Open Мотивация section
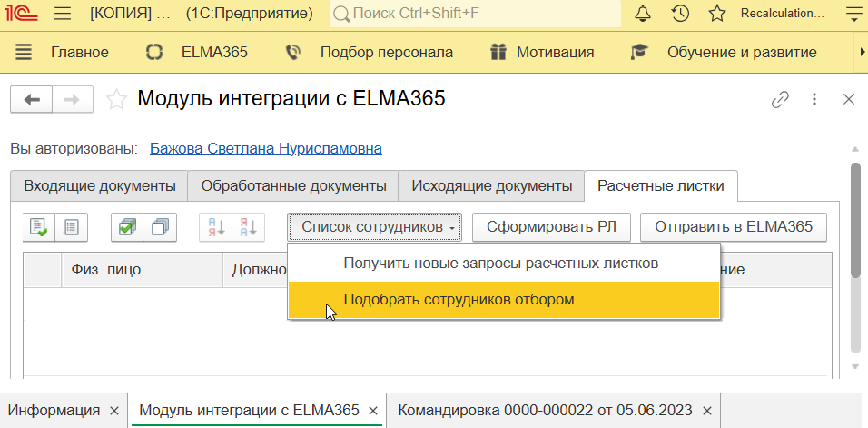This screenshot has height=428, width=868. click(556, 53)
